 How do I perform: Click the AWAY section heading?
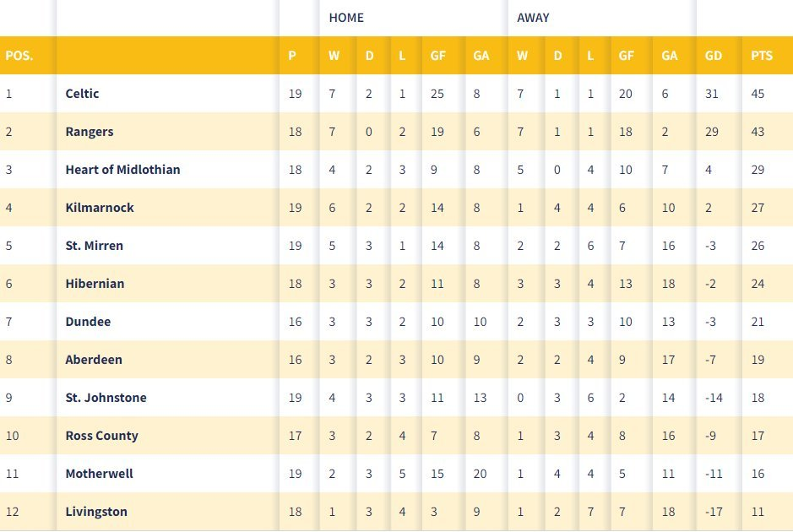click(533, 18)
